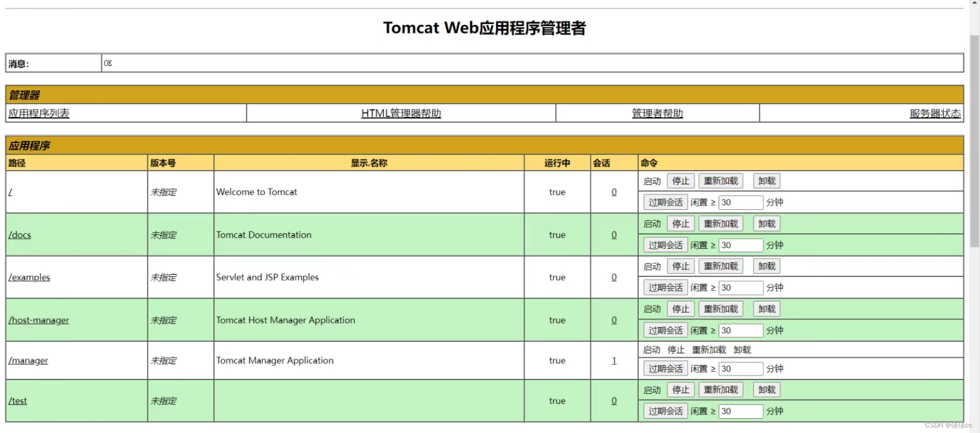The height and width of the screenshot is (433, 980).
Task: Undeploy the /test application with 卸载
Action: coord(767,390)
